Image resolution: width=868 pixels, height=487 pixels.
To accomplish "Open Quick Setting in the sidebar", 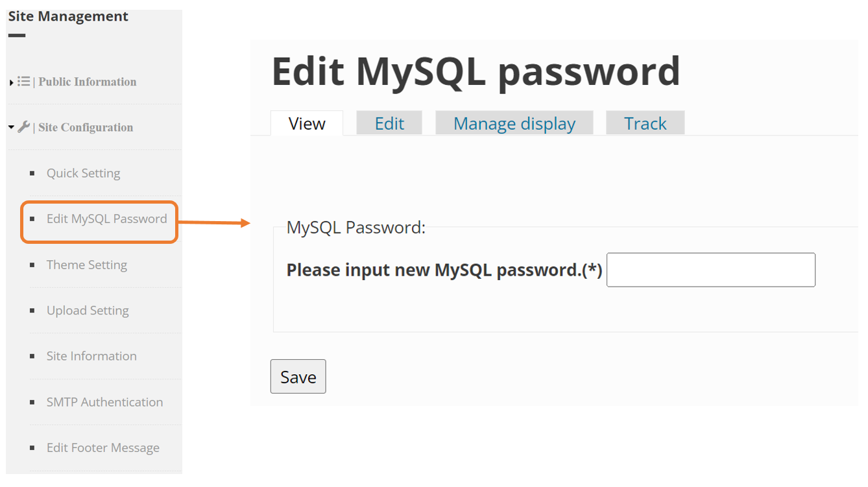I will click(x=83, y=173).
